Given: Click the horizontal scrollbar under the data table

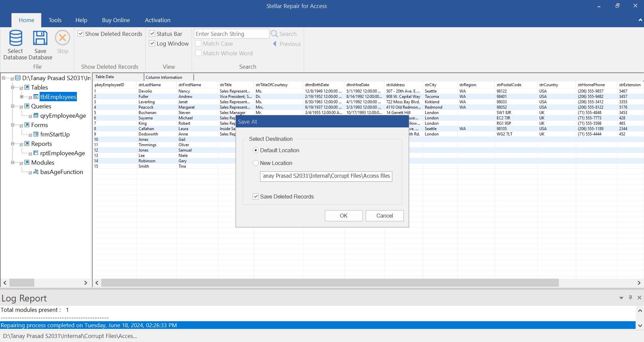Looking at the screenshot, I should pos(330,283).
